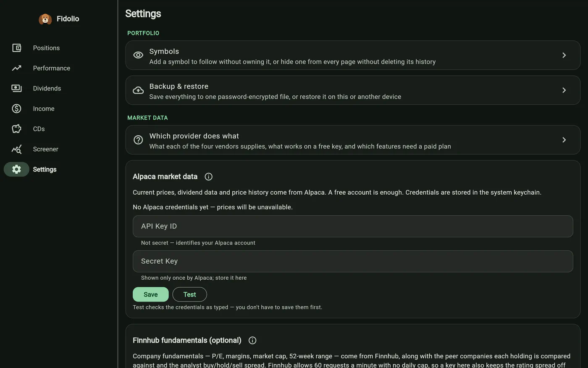Select the Settings navigation label
Screen dimensions: 588x368
(x=45, y=169)
